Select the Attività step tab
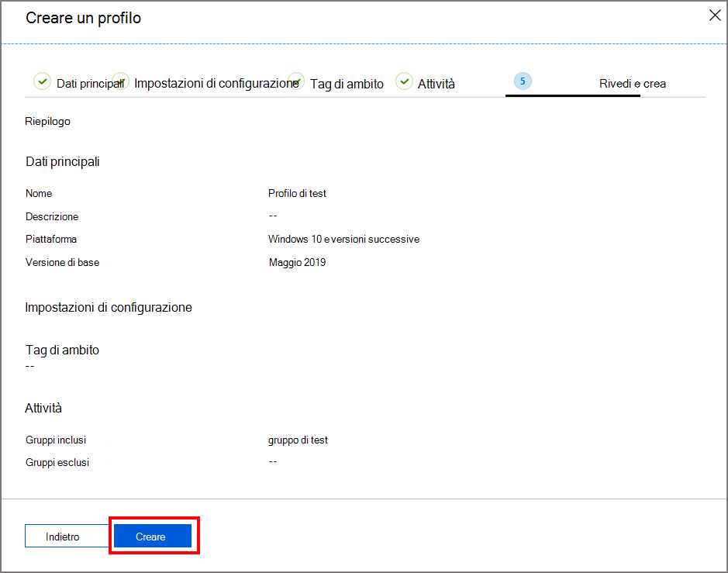The image size is (728, 573). [x=436, y=84]
